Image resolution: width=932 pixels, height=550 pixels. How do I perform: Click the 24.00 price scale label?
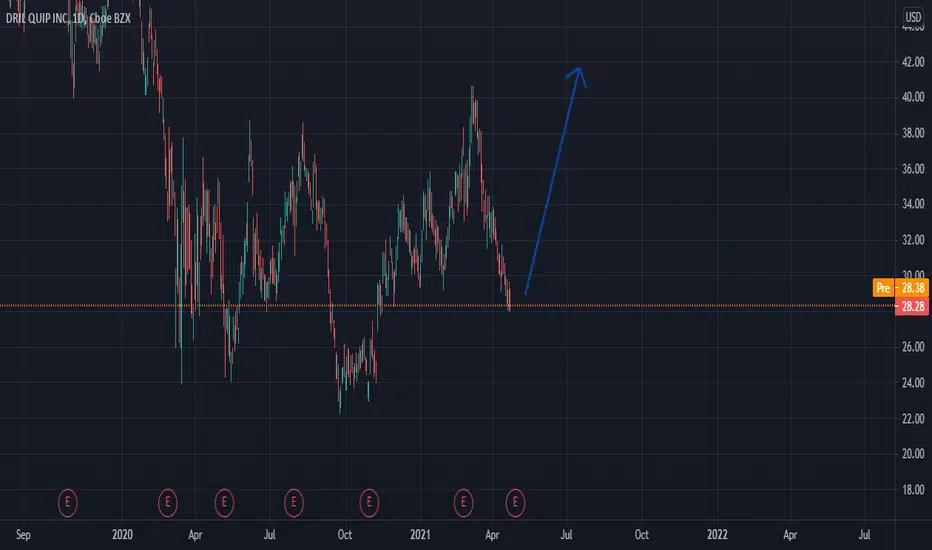(x=913, y=382)
